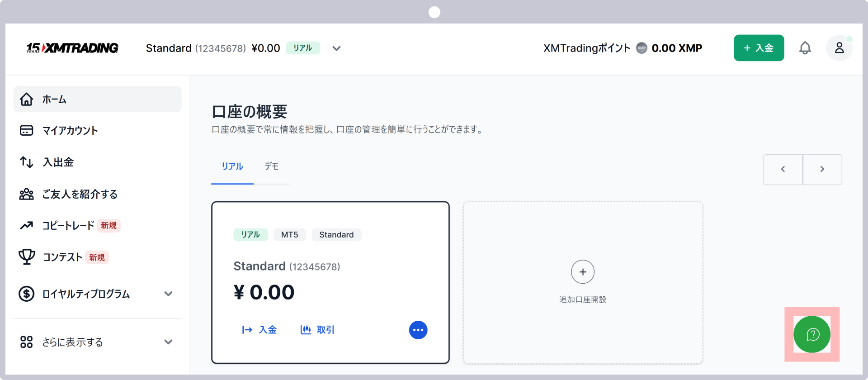Open the green help chat button
The image size is (868, 380).
(812, 334)
